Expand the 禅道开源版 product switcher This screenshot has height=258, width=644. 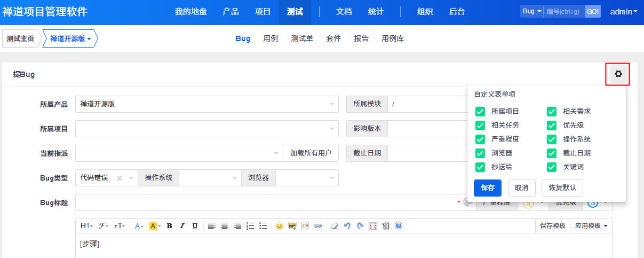70,39
